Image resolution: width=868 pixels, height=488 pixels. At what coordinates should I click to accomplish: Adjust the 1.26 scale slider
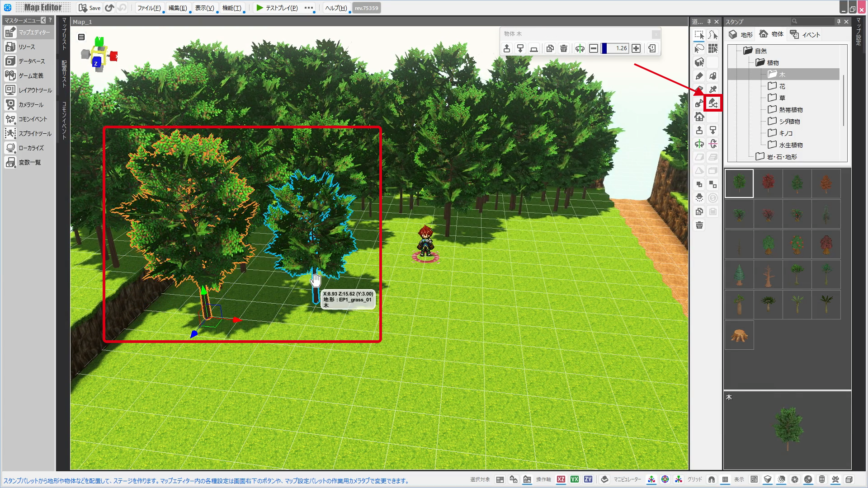coord(615,48)
